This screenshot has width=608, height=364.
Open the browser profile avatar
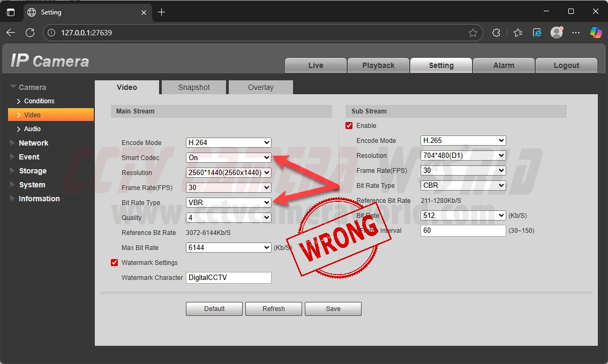click(557, 33)
